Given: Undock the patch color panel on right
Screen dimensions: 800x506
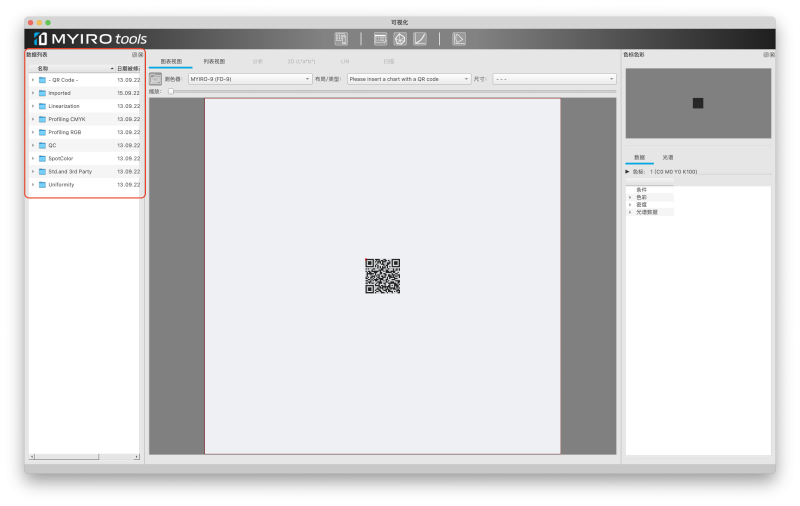Looking at the screenshot, I should 765,55.
